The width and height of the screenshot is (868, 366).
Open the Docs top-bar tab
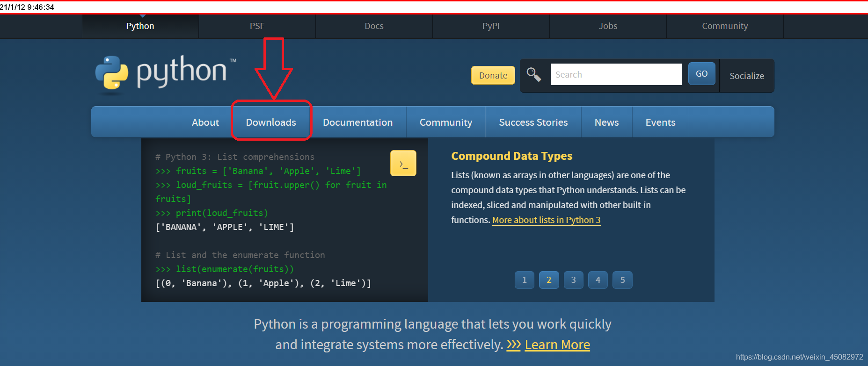(x=374, y=26)
